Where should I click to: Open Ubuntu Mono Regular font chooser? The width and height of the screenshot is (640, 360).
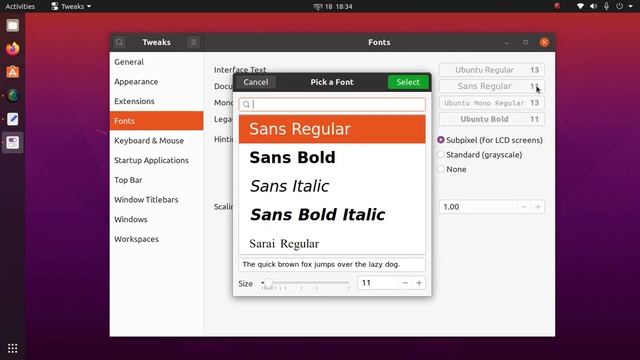[491, 103]
